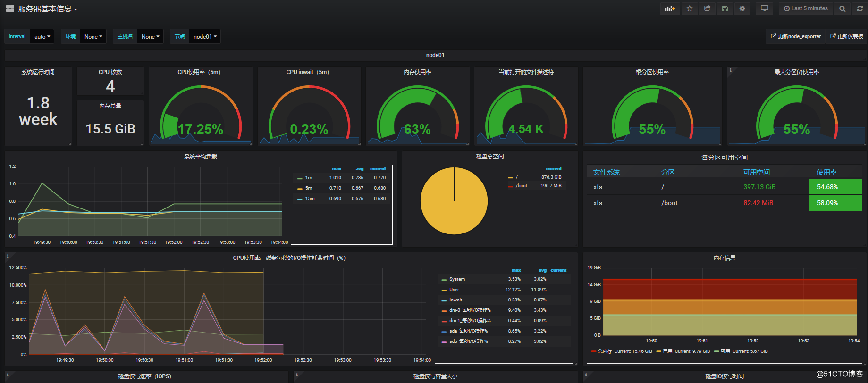Click the /boot legend red color swatch

click(x=510, y=186)
